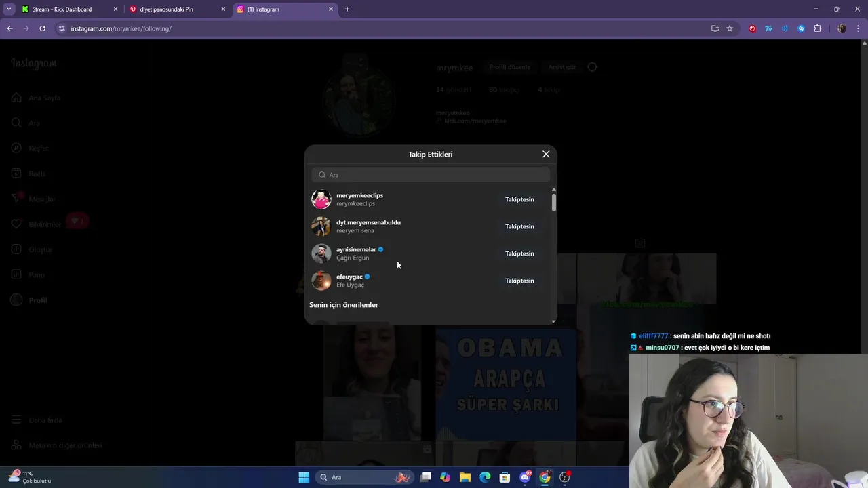Close the Instagram browser tab
868x488 pixels.
331,9
